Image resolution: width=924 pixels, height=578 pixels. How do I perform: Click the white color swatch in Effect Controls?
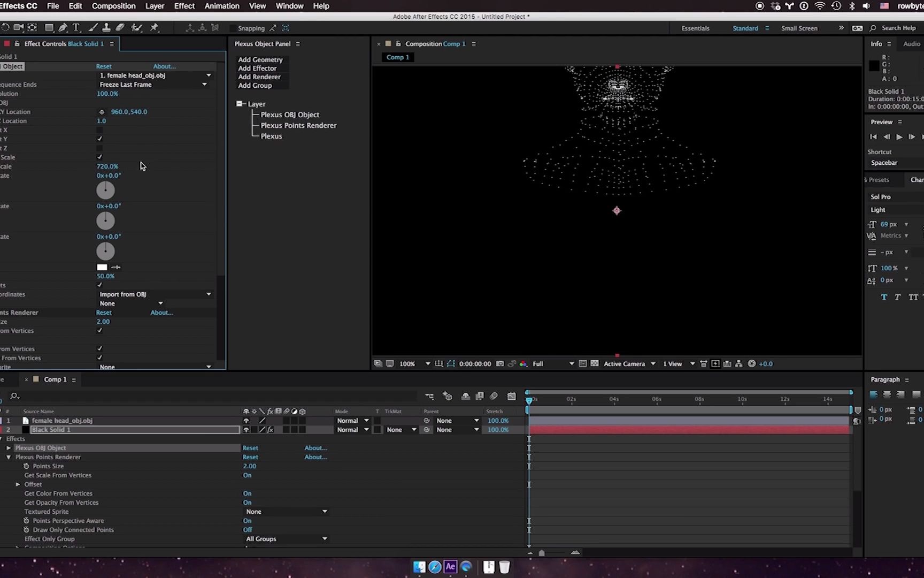pos(102,267)
